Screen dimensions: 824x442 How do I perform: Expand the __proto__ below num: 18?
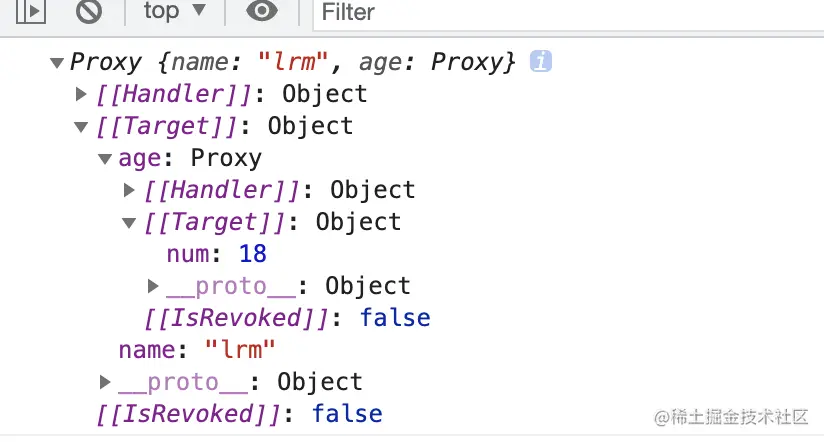(153, 286)
